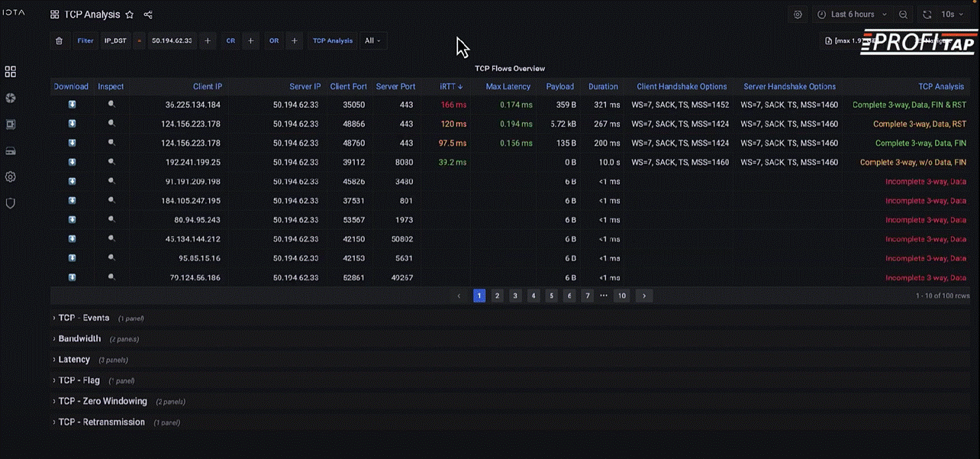Sort by Max Latency column
The image size is (980, 459).
(509, 86)
